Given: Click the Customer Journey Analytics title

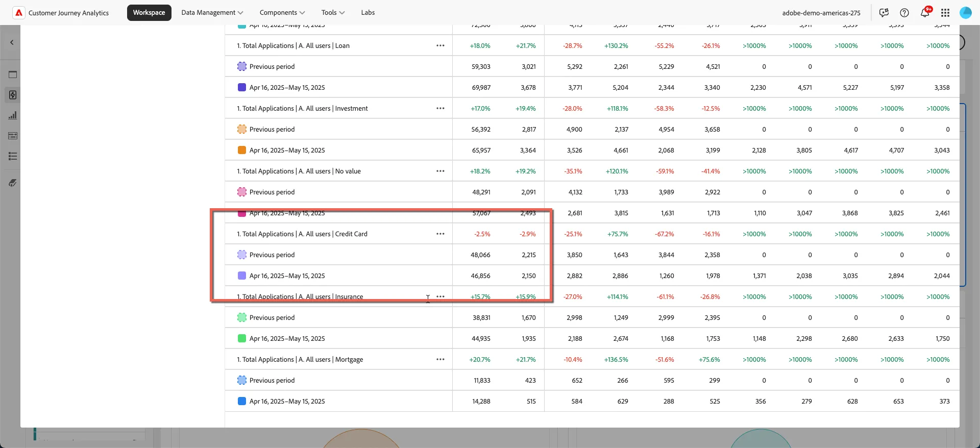Looking at the screenshot, I should [x=68, y=13].
